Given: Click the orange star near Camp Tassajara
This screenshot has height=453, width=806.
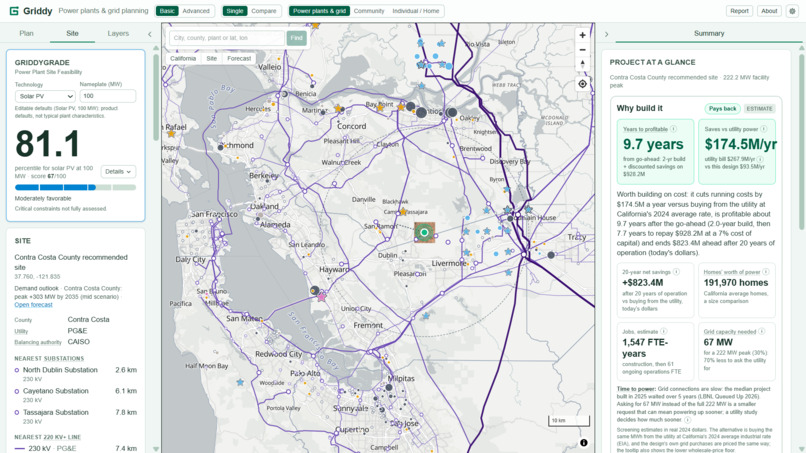Looking at the screenshot, I should click(403, 212).
